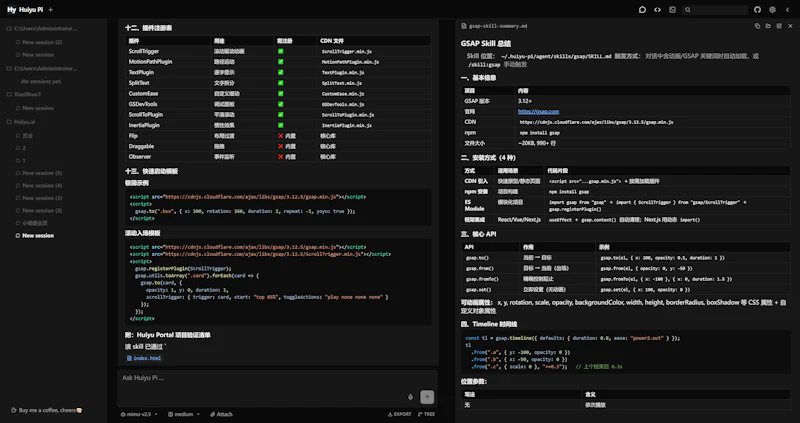Open the TREE view button
800x423 pixels.
click(427, 414)
